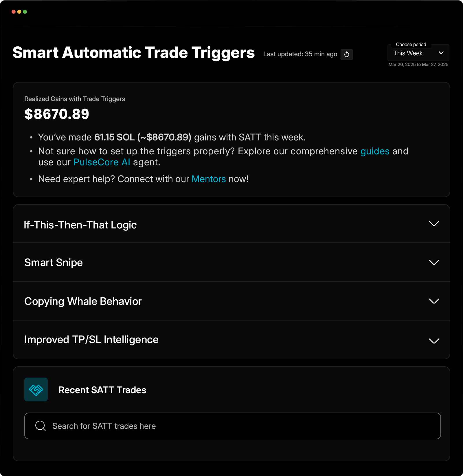Image resolution: width=463 pixels, height=476 pixels.
Task: Expand the Smart Snipe section
Action: point(434,262)
